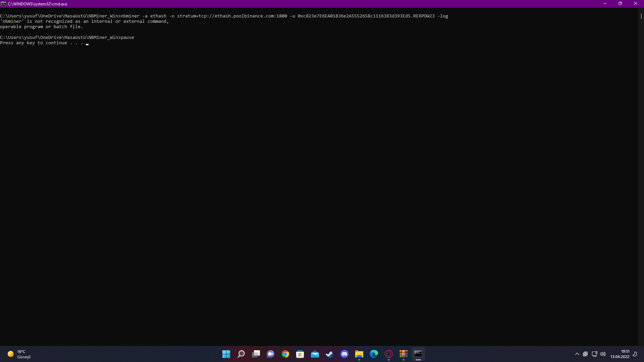Open Microsoft Edge from taskbar

click(374, 354)
